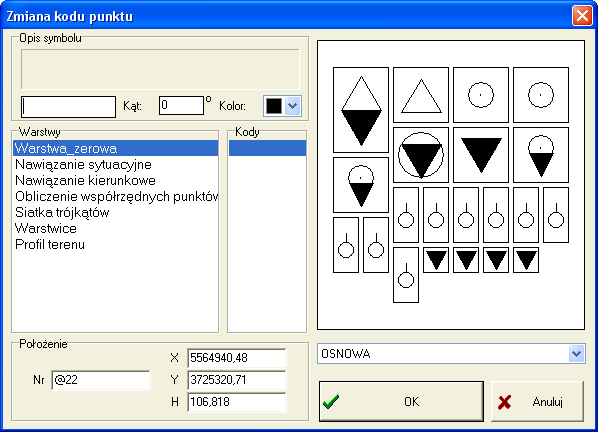Click the H height field
This screenshot has height=432, width=598.
coord(236,402)
